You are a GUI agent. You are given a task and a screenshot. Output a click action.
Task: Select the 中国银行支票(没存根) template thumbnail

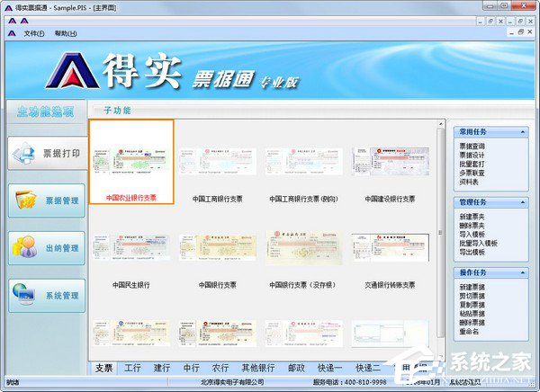pyautogui.click(x=304, y=248)
